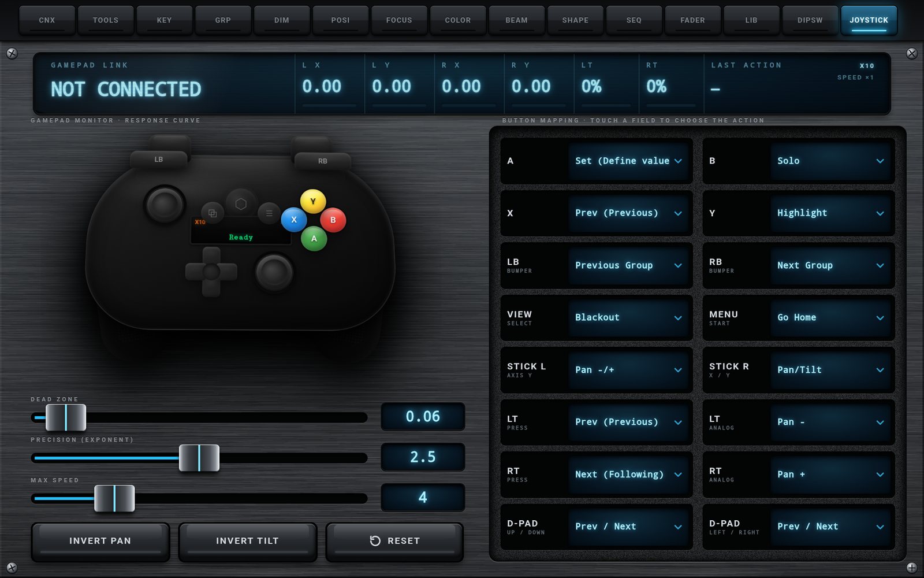Click the Max Speed value field 4
Viewport: 924px width, 578px height.
coord(423,498)
